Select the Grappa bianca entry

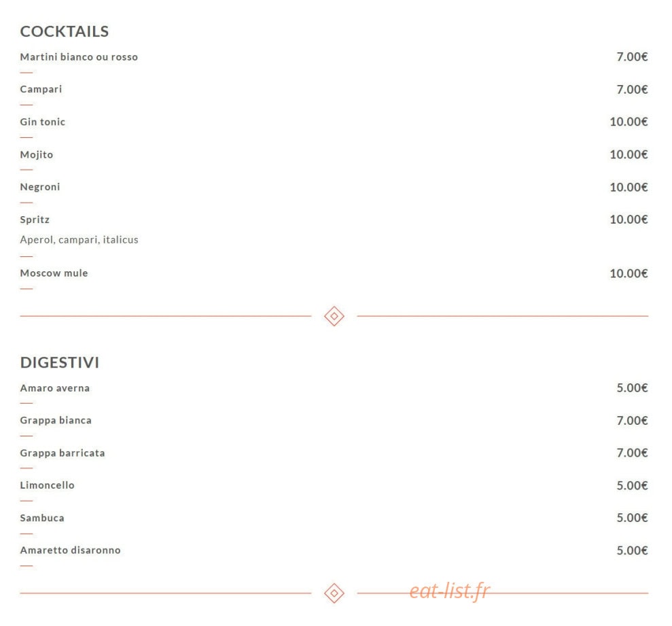pos(56,420)
